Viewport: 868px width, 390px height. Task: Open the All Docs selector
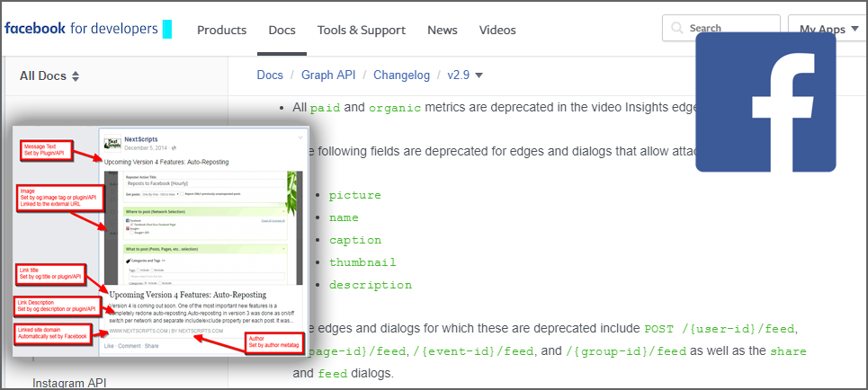pos(49,76)
